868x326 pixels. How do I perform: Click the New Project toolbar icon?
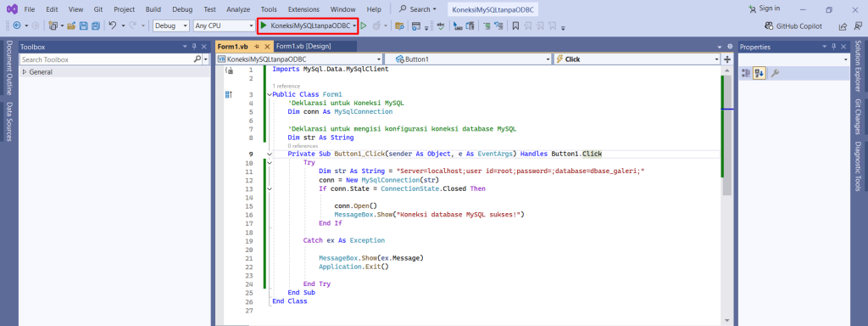53,25
